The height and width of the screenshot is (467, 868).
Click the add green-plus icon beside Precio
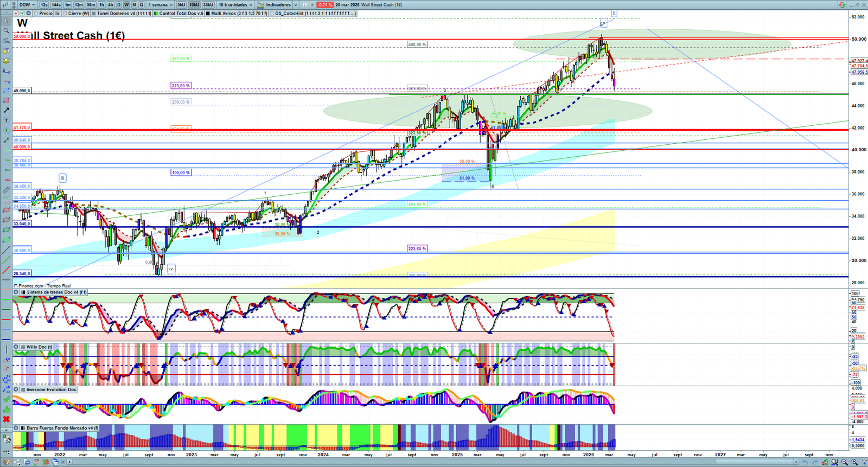click(x=22, y=13)
